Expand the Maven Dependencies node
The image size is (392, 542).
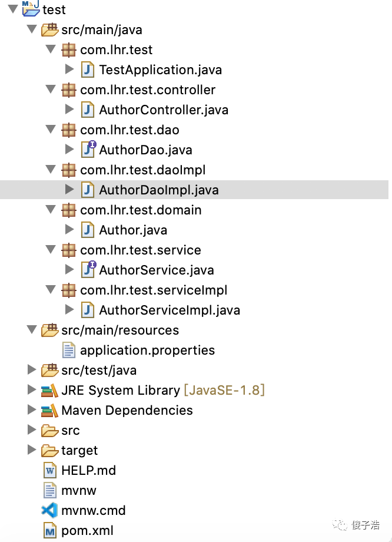pos(32,409)
